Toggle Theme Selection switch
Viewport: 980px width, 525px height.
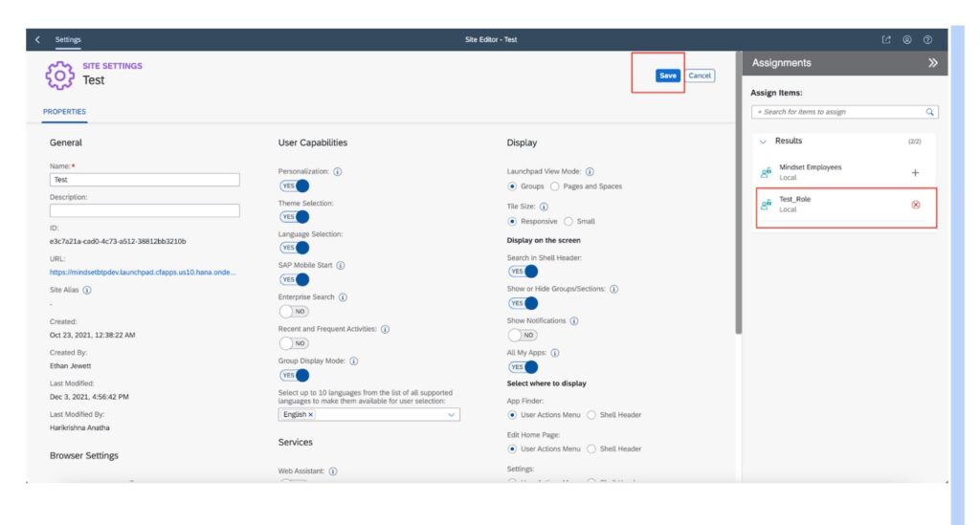[x=295, y=217]
